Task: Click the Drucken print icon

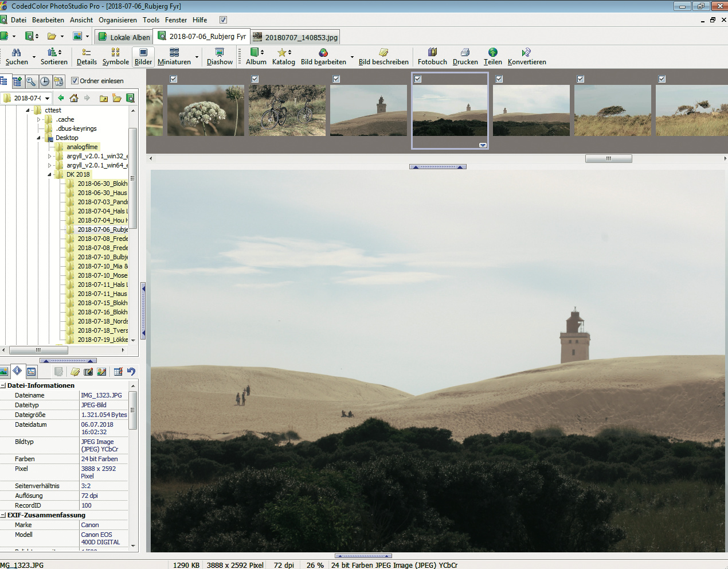Action: tap(465, 56)
